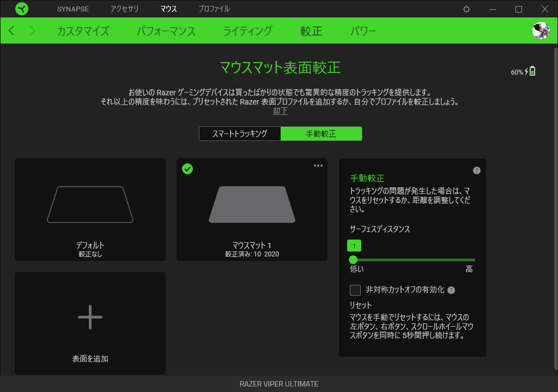Go to パワー section
The image size is (558, 392).
click(x=363, y=31)
